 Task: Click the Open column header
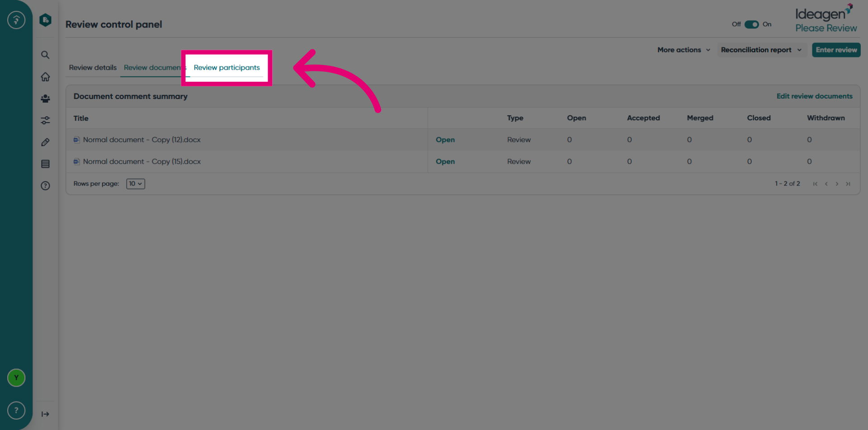click(x=576, y=118)
